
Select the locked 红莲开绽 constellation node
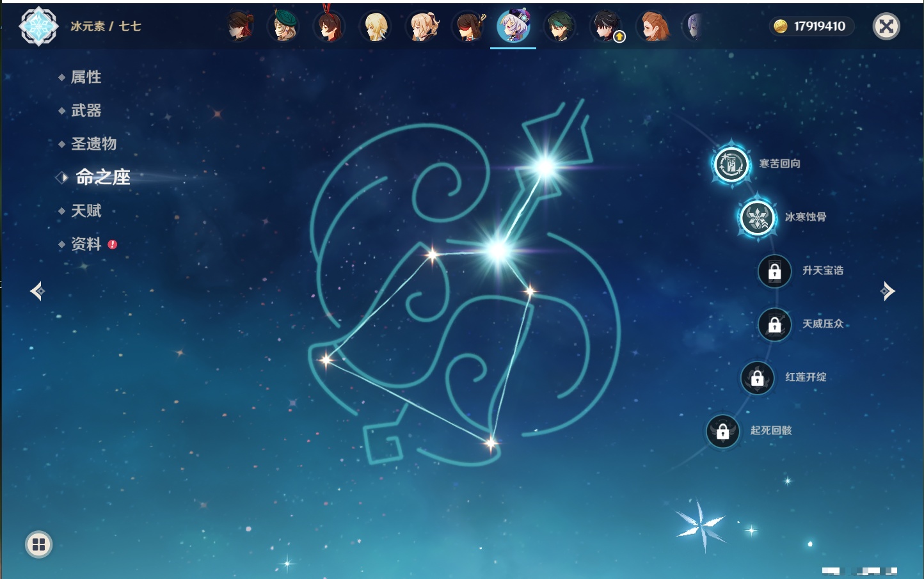(757, 377)
